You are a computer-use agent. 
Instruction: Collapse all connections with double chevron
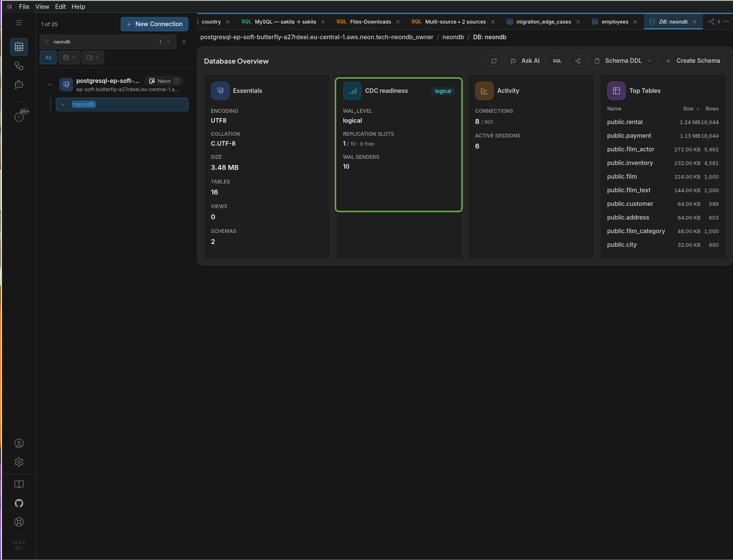(184, 42)
